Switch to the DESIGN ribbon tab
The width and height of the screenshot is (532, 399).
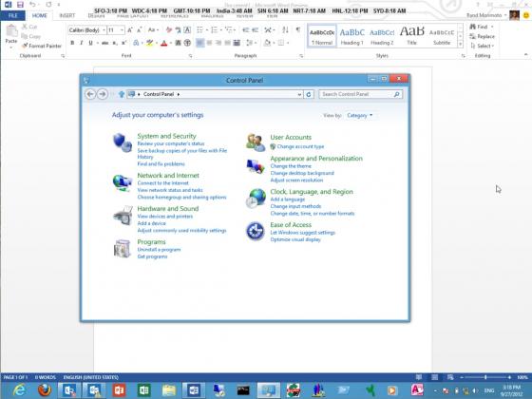(96, 15)
